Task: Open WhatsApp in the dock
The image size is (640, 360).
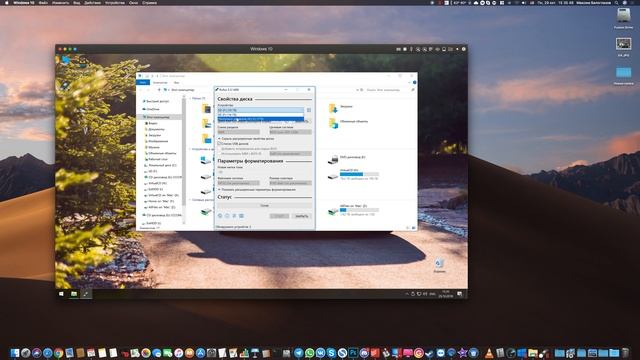Action: click(310, 353)
